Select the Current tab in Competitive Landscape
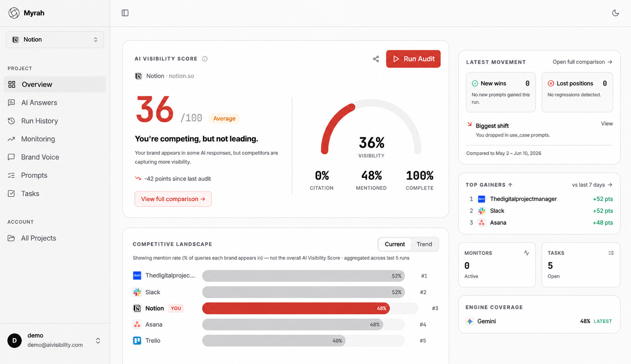 [x=395, y=244]
